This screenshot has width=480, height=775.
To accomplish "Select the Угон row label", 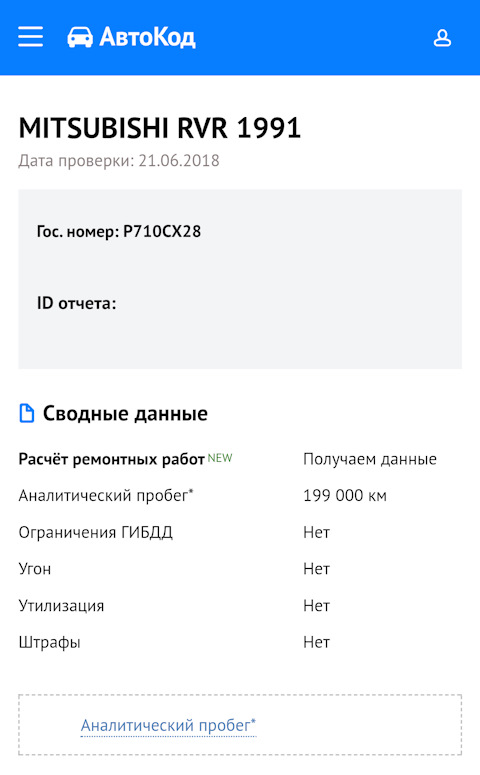I will (35, 569).
